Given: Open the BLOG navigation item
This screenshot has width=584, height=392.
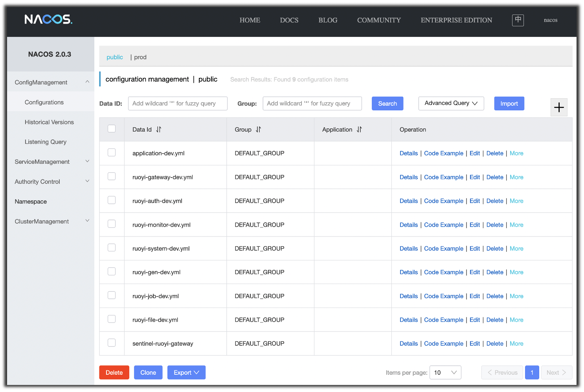Looking at the screenshot, I should (x=328, y=20).
